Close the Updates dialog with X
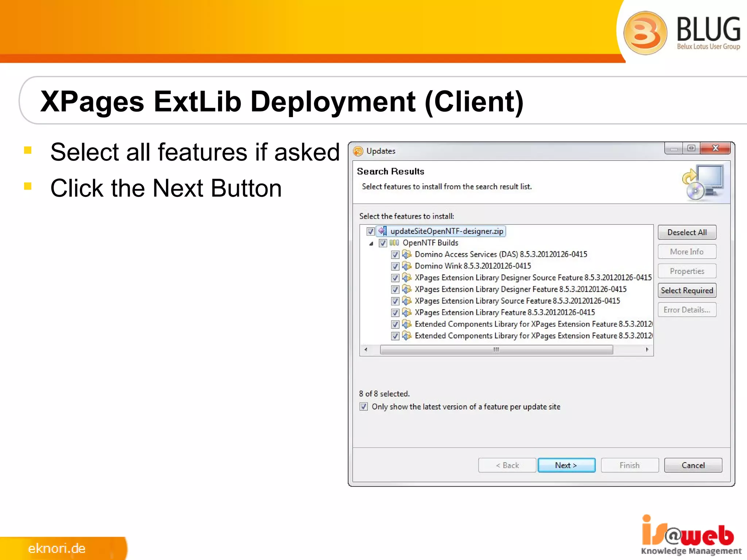 [715, 148]
